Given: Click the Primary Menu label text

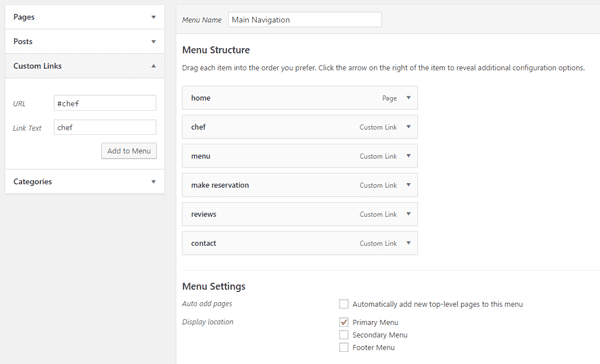Looking at the screenshot, I should [x=375, y=323].
